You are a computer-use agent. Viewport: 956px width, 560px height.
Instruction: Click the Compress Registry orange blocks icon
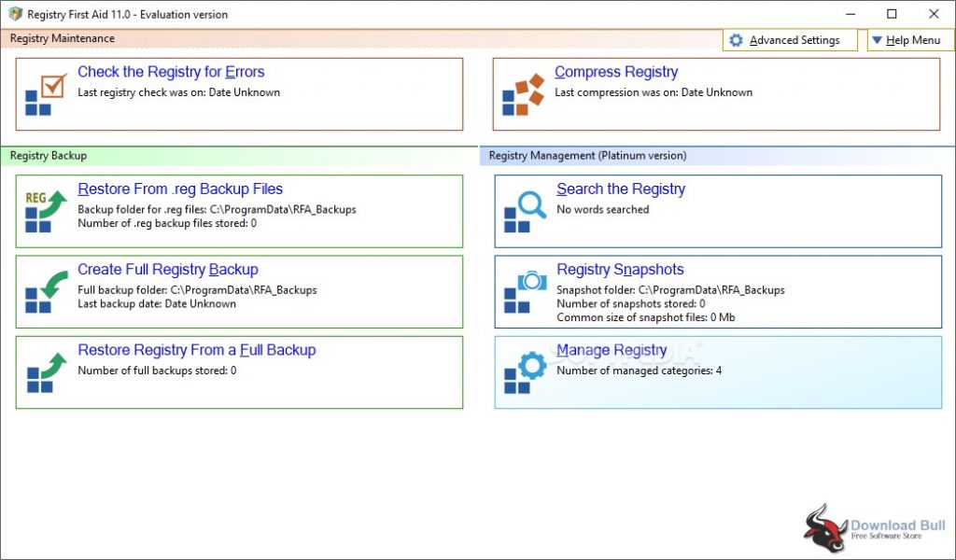pyautogui.click(x=523, y=94)
